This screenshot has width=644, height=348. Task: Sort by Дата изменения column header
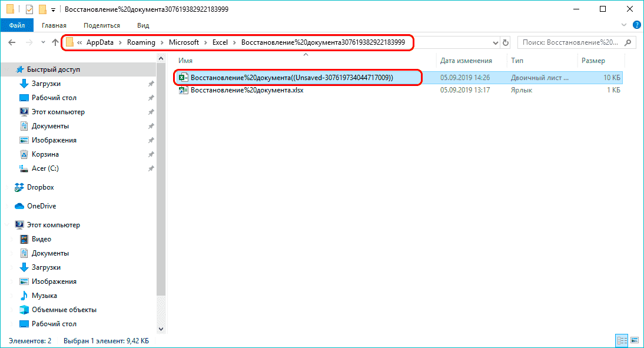[x=466, y=61]
